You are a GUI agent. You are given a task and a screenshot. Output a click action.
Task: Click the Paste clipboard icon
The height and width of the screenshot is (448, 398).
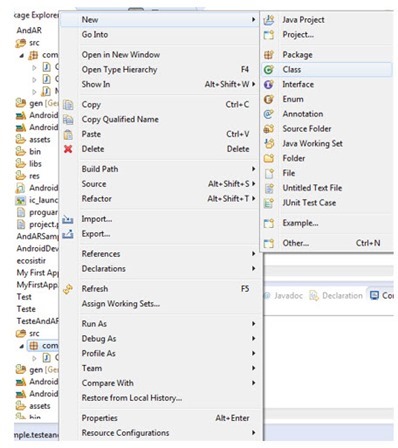coord(68,134)
